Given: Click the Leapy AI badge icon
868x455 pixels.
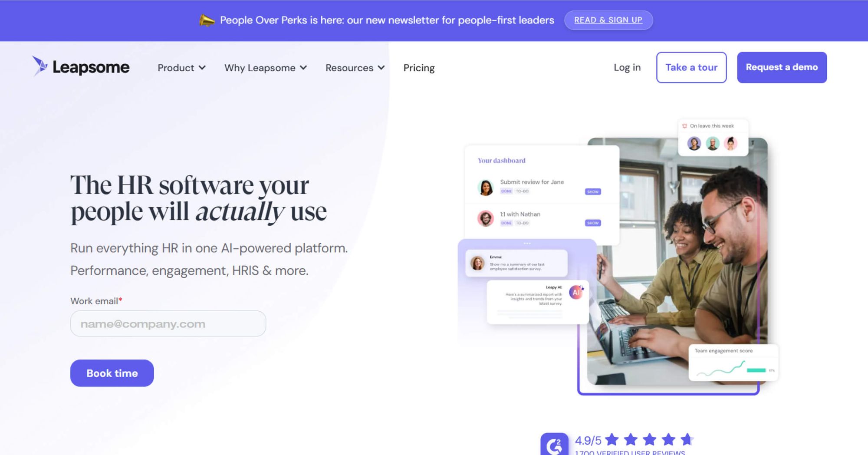Looking at the screenshot, I should pyautogui.click(x=576, y=292).
